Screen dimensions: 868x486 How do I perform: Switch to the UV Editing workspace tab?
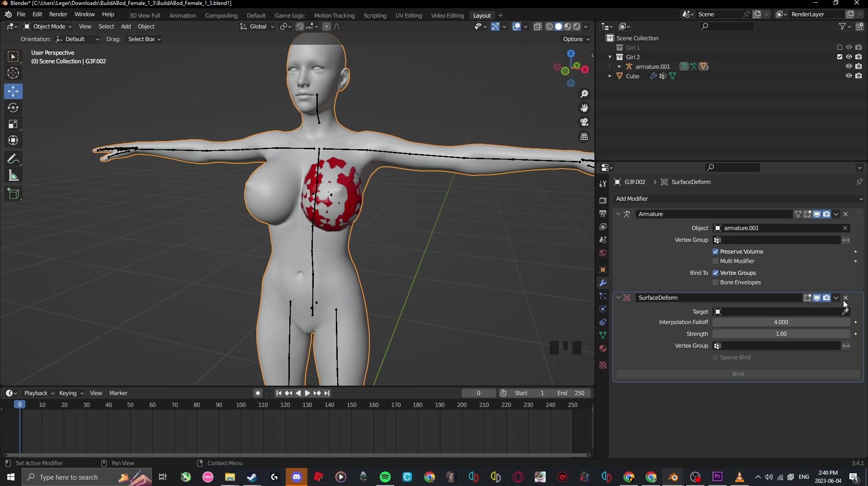point(408,15)
